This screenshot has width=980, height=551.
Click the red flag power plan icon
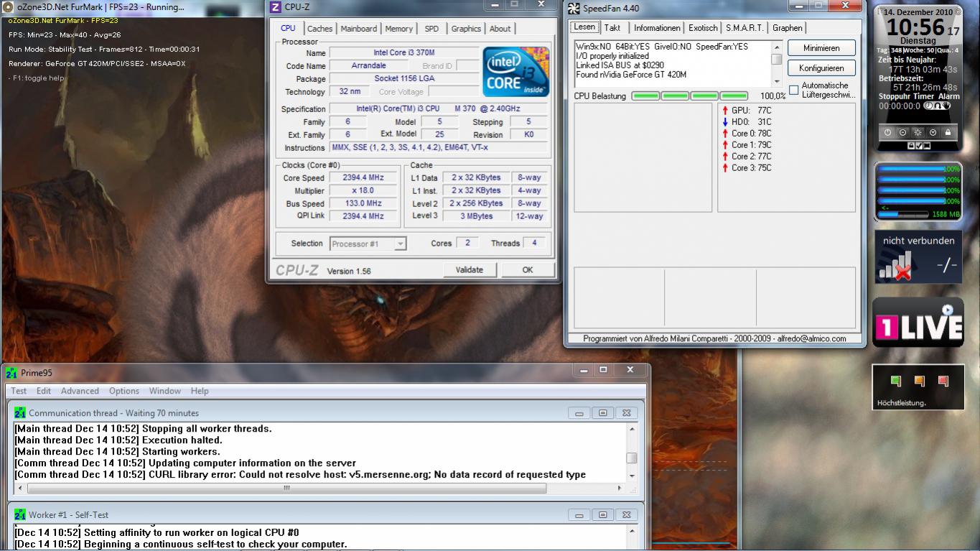tap(943, 381)
